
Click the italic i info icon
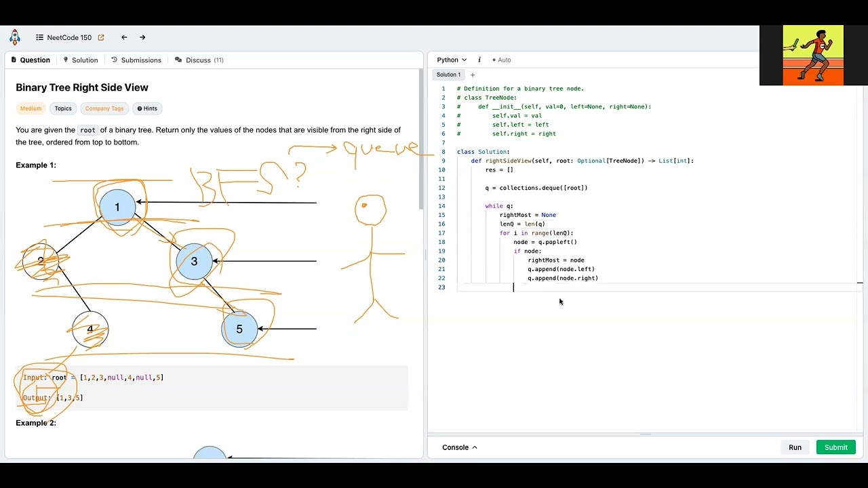[x=479, y=60]
